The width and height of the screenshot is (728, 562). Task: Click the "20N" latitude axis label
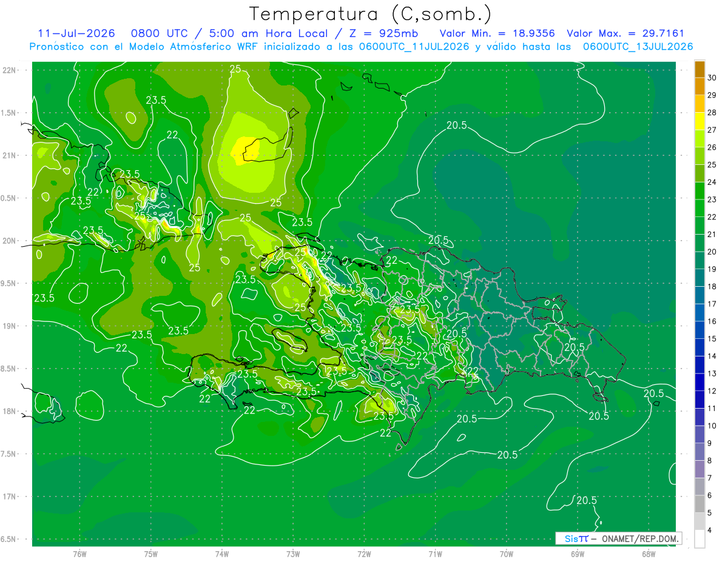[10, 241]
